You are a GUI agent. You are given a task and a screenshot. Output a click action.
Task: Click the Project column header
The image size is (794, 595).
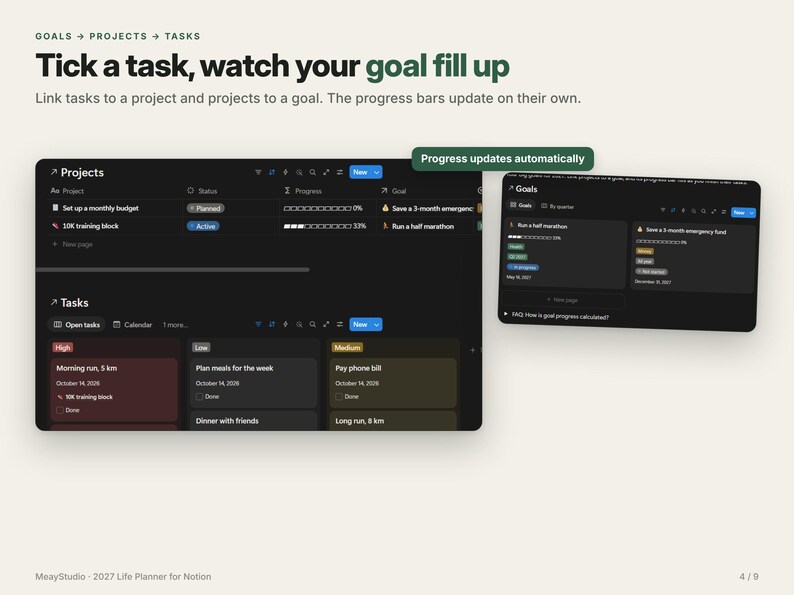(x=67, y=191)
